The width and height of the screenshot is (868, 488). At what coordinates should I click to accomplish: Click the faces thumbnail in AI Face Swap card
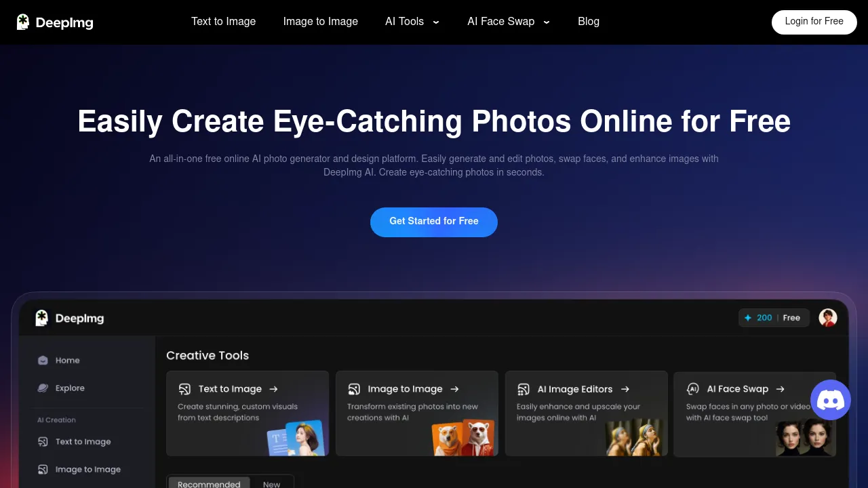tap(805, 438)
